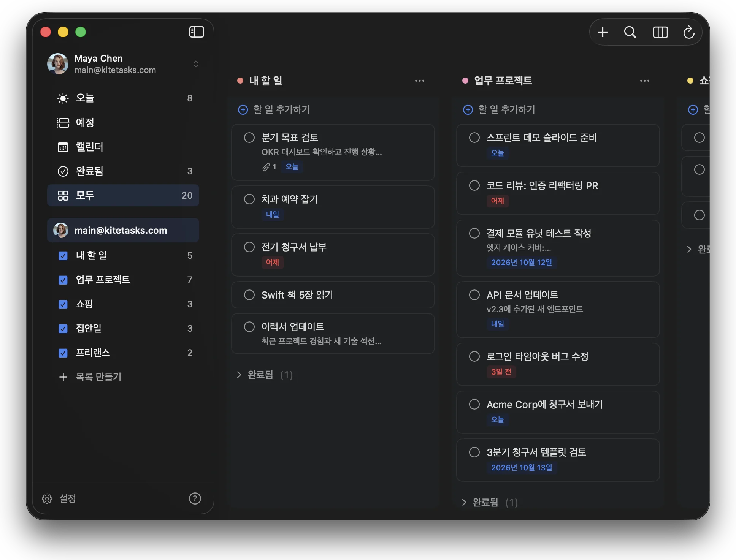Click Maya Chen's profile avatar
Viewport: 736px width, 560px height.
pos(58,64)
